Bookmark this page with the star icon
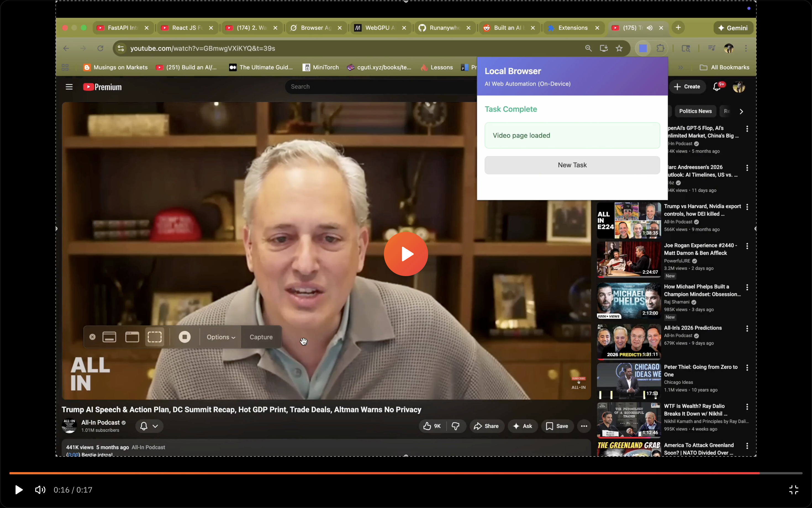 tap(619, 48)
